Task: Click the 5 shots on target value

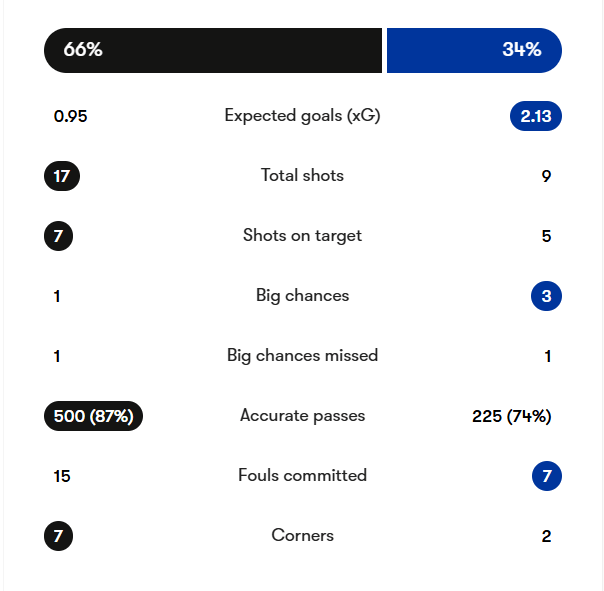Action: (546, 237)
